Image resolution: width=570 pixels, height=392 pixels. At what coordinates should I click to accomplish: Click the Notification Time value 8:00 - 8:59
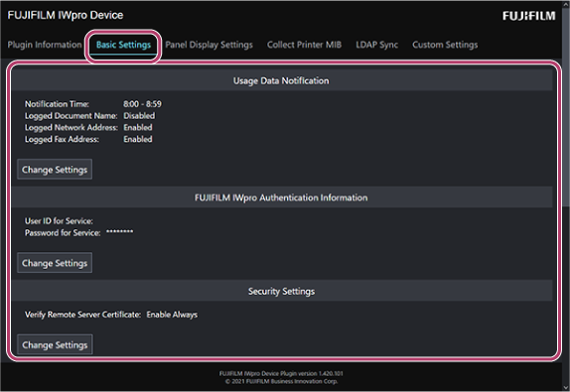click(142, 104)
